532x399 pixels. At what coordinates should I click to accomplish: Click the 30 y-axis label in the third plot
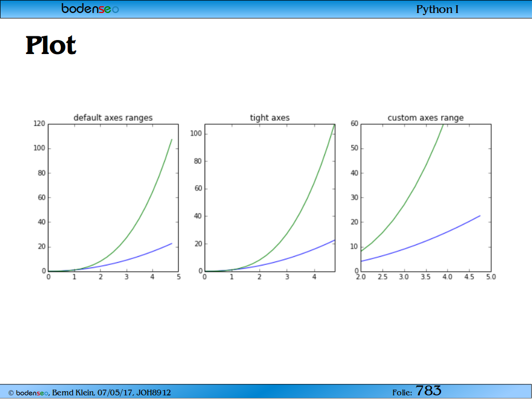(x=354, y=197)
